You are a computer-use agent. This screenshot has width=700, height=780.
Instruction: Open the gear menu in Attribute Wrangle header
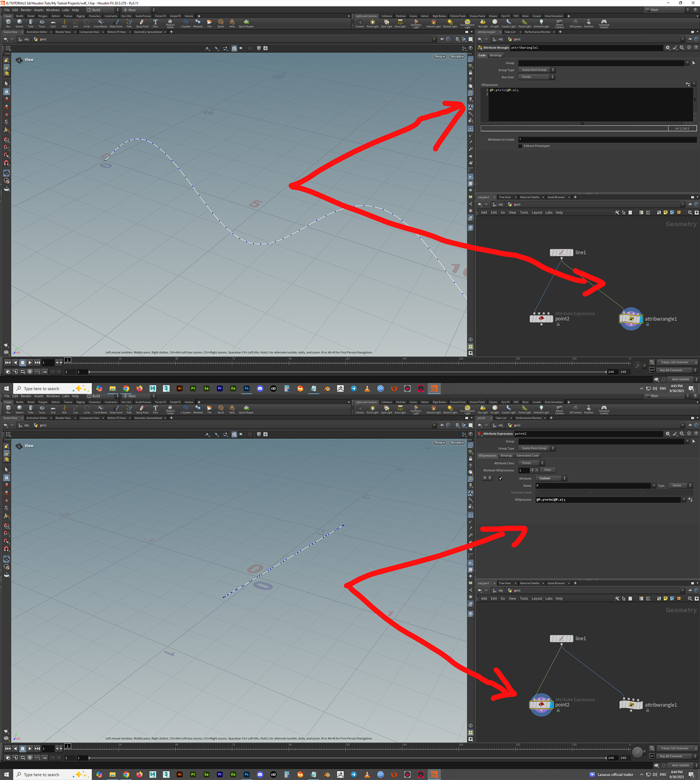point(668,47)
